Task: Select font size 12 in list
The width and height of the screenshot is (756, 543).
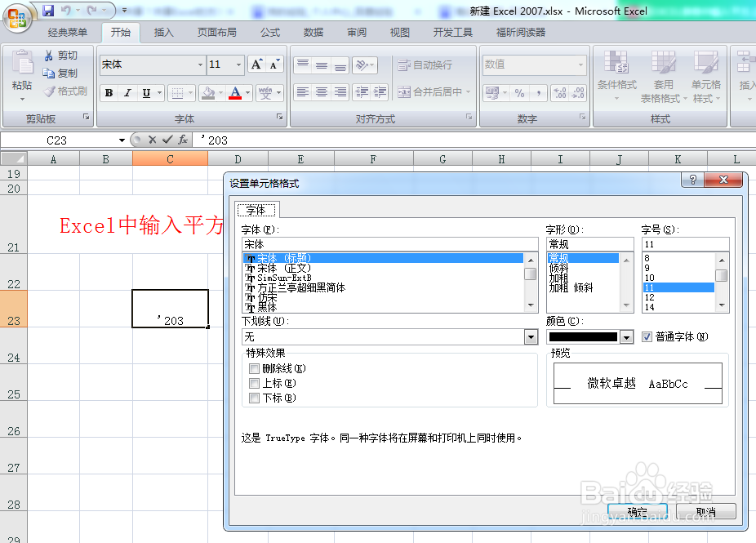Action: tap(678, 297)
